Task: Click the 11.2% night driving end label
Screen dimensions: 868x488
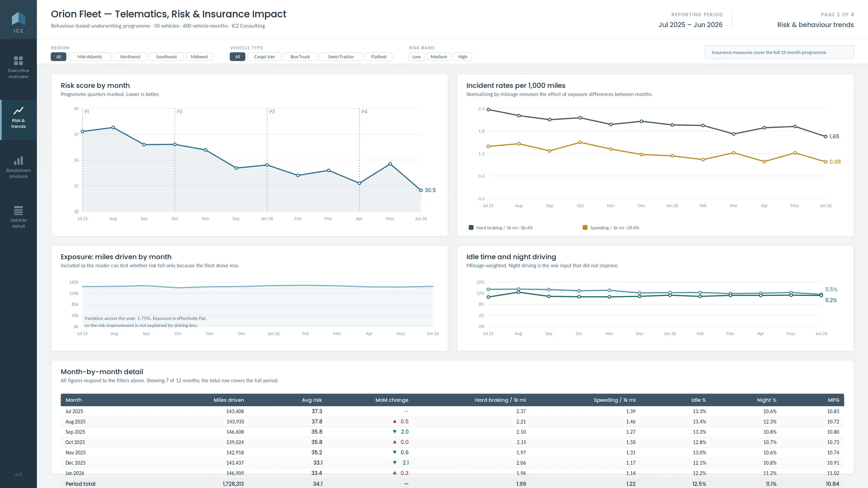Action: click(831, 301)
